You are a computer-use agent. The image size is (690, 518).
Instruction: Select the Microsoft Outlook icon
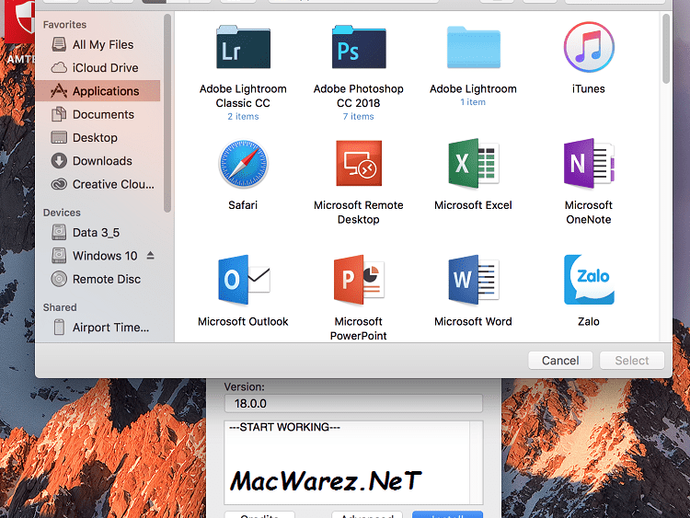[243, 280]
